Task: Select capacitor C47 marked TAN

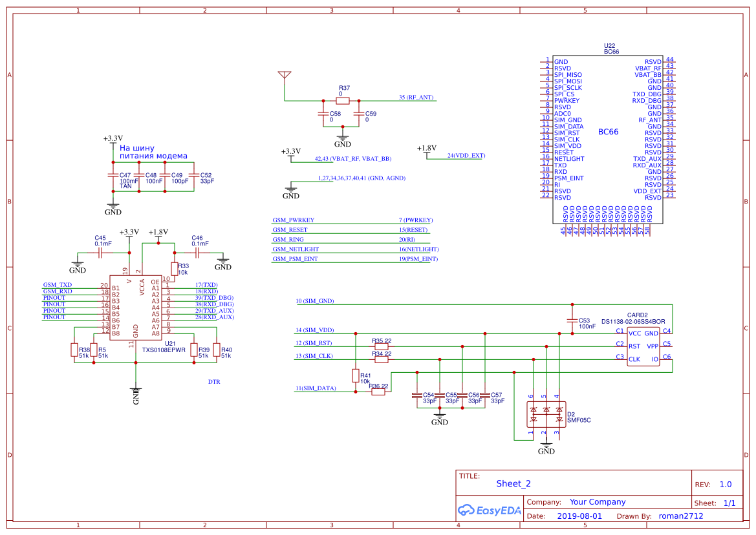Action: (113, 176)
